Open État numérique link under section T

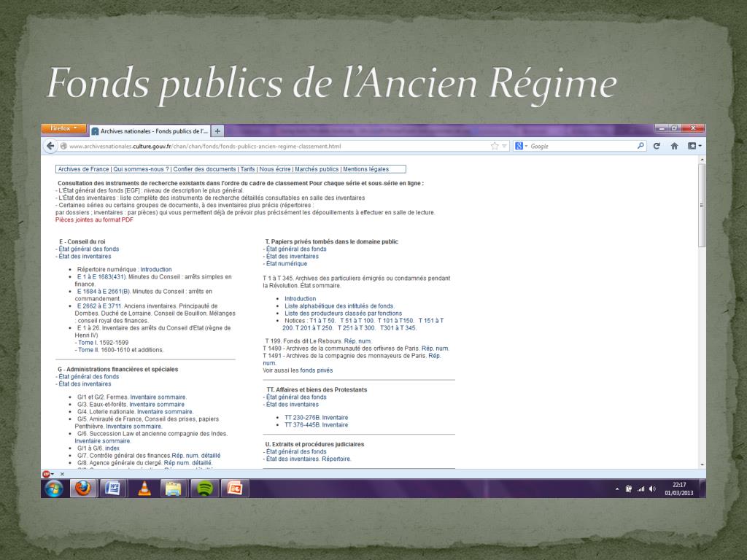tap(286, 264)
